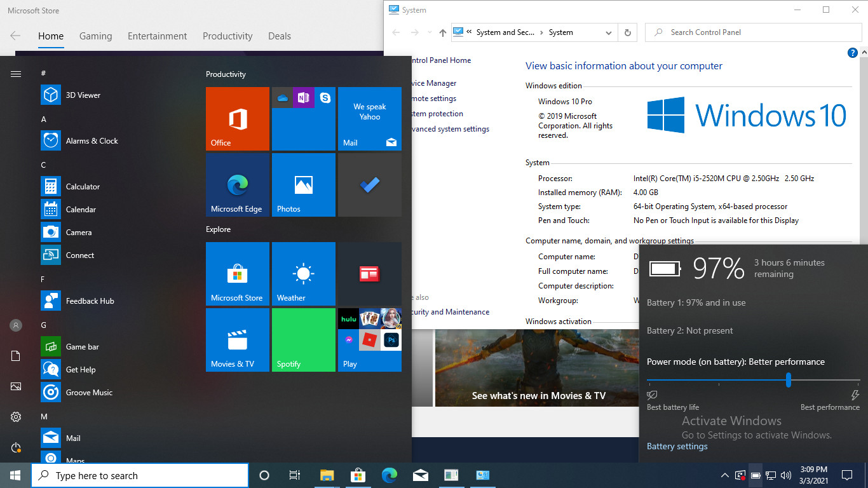
Task: Refresh the System control panel window
Action: (628, 32)
